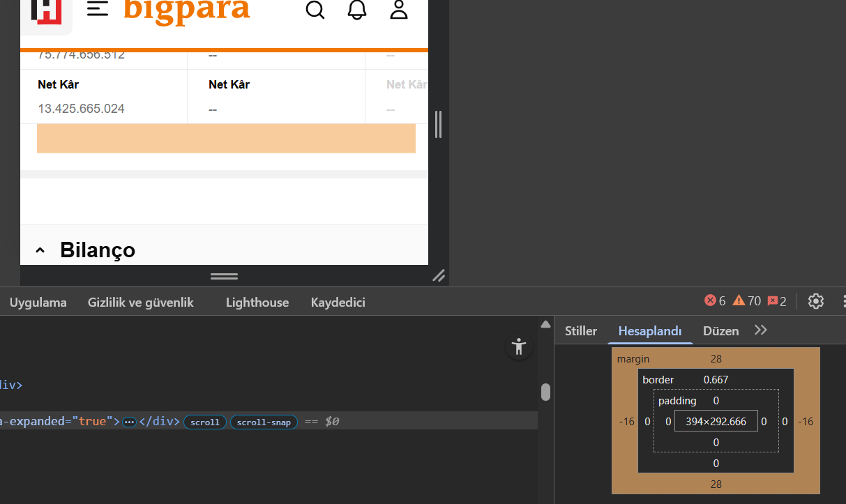Viewport: 846px width, 504px height.
Task: Click the left margin value -16
Action: (x=627, y=422)
